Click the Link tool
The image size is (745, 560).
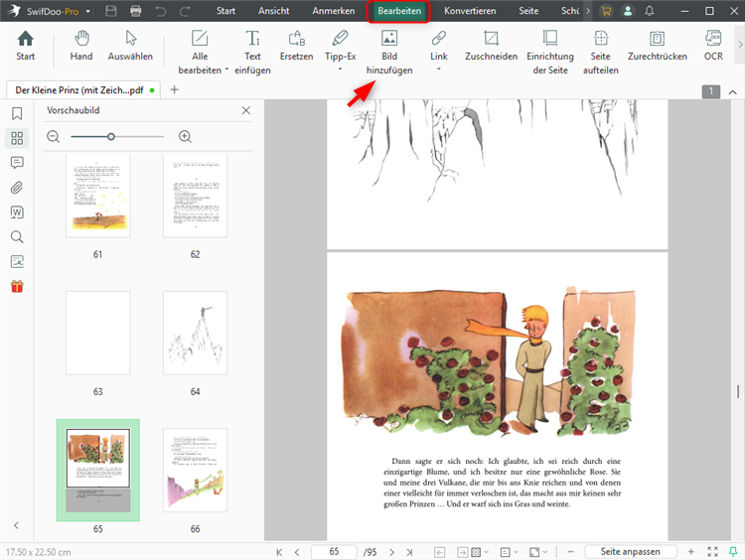[438, 46]
